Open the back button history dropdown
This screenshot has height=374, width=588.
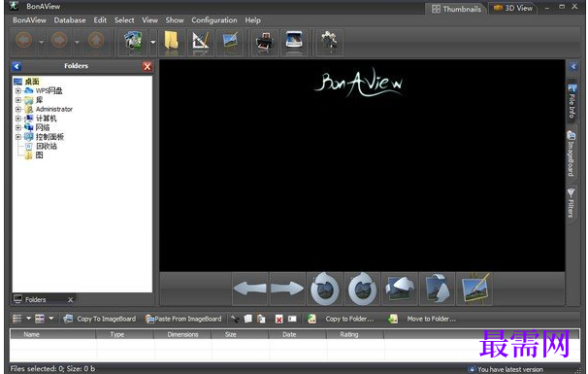tap(42, 42)
